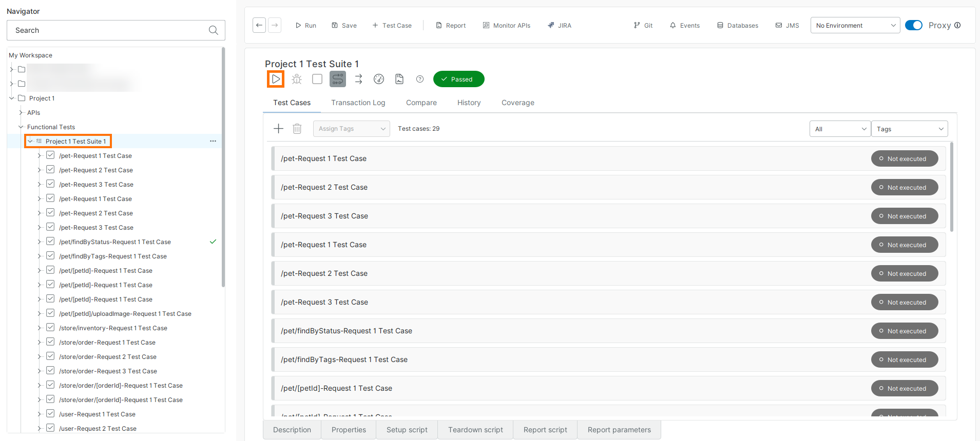
Task: Run the test suite with play icon
Action: (276, 79)
